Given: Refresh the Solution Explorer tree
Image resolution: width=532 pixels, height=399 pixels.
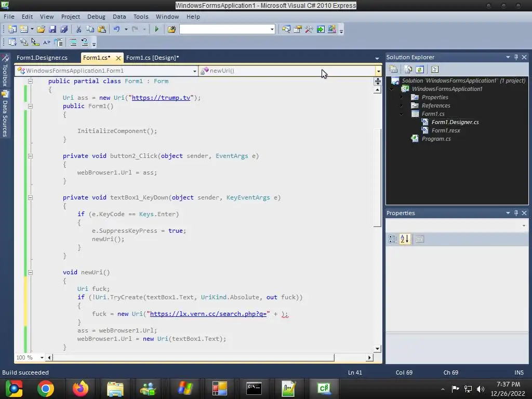Looking at the screenshot, I should 420,69.
